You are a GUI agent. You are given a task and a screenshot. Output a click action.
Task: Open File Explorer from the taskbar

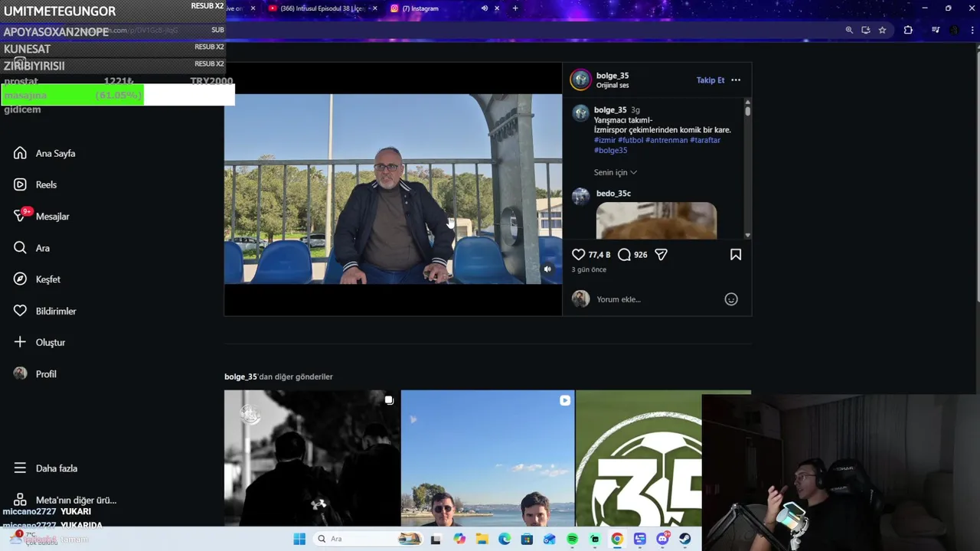482,539
